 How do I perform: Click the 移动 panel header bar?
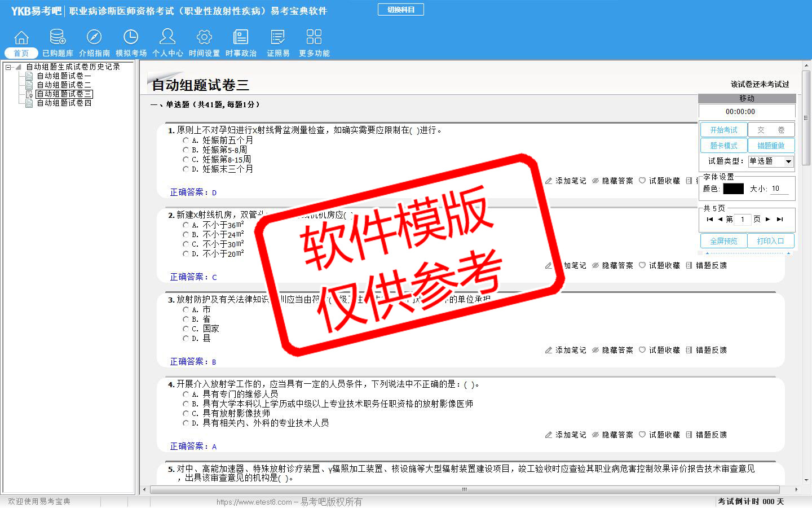point(747,98)
